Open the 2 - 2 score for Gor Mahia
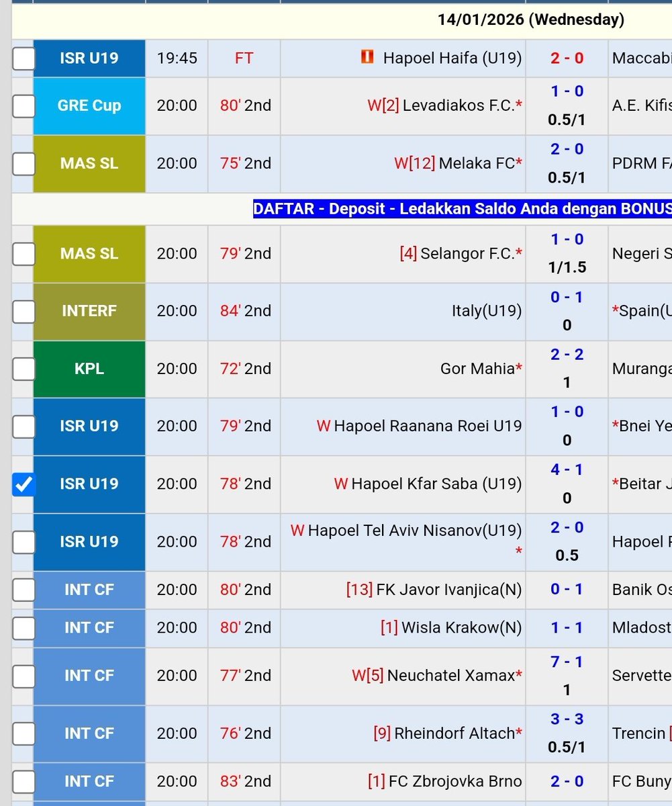The image size is (672, 806). [x=567, y=354]
